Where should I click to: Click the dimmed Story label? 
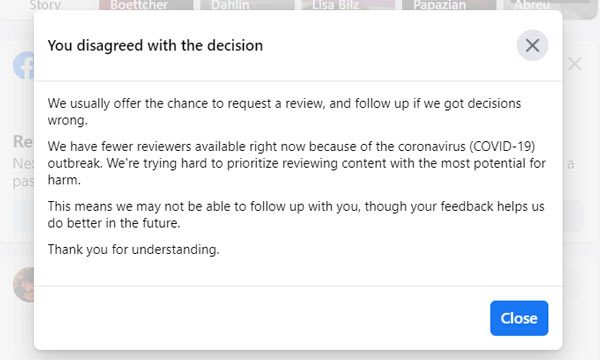[45, 5]
